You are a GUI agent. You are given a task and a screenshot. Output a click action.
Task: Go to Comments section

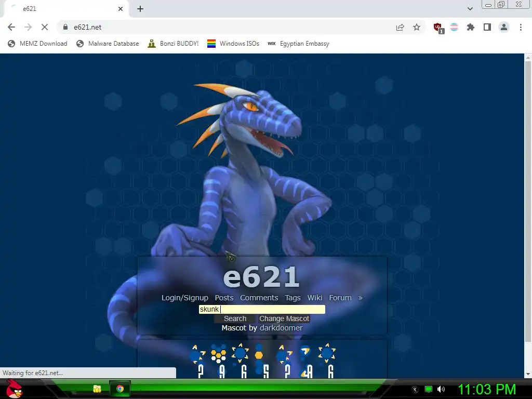coord(259,298)
